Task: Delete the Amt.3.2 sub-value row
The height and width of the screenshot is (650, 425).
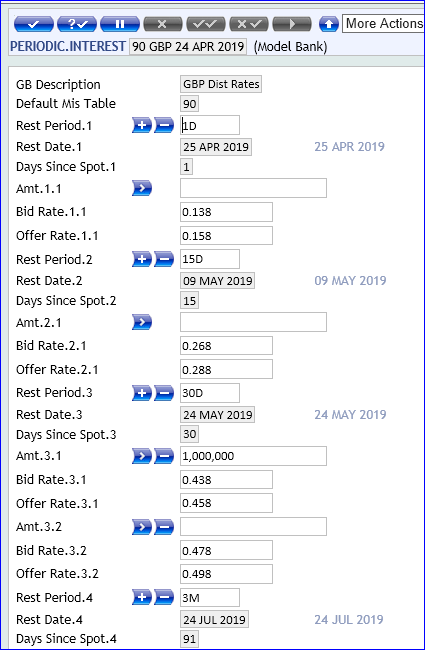Action: click(164, 527)
